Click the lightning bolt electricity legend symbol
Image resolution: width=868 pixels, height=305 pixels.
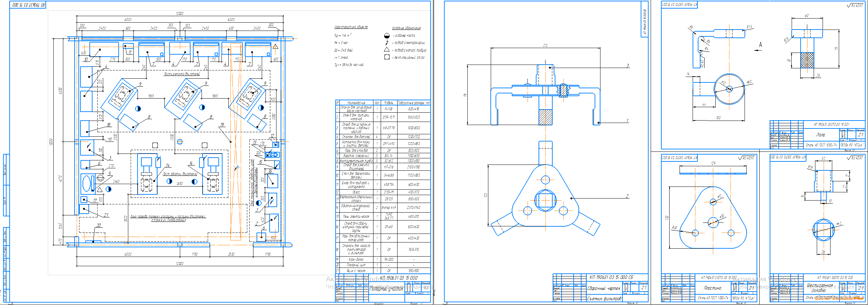(387, 43)
